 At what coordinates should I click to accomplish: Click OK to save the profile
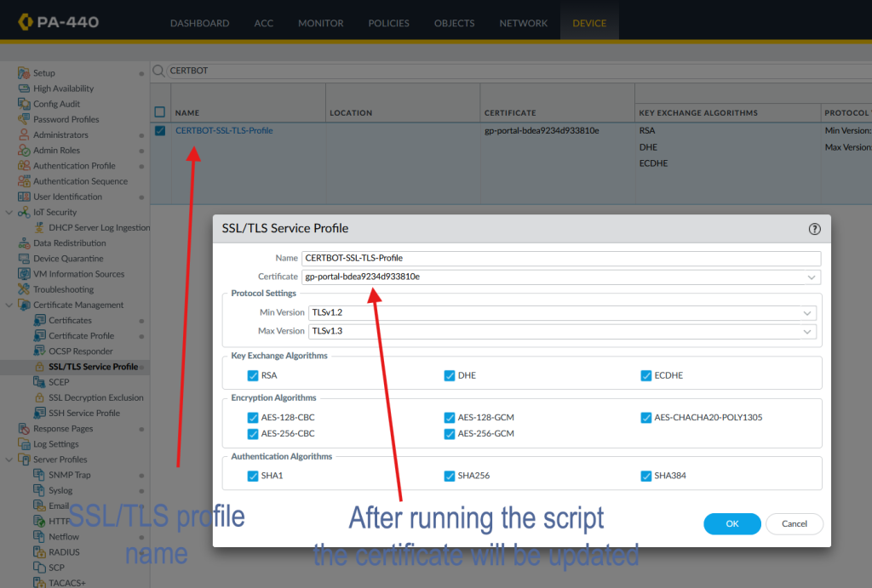pyautogui.click(x=731, y=524)
